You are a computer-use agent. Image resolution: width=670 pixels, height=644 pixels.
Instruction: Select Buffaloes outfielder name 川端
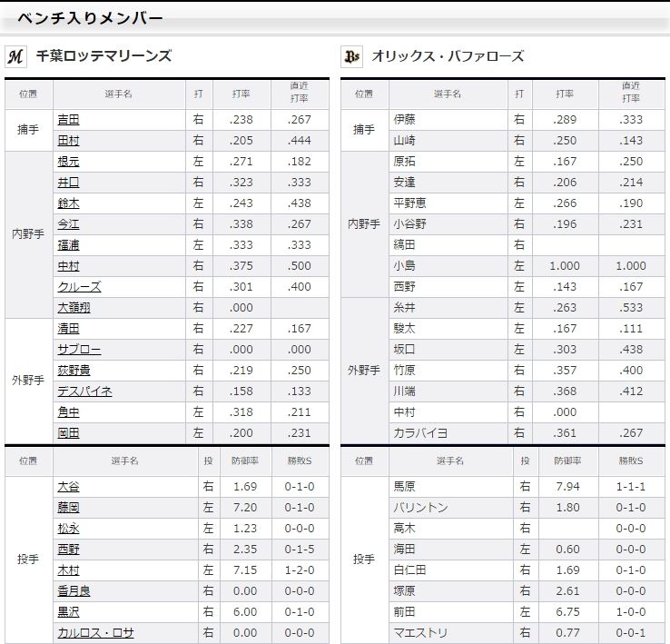pyautogui.click(x=404, y=391)
